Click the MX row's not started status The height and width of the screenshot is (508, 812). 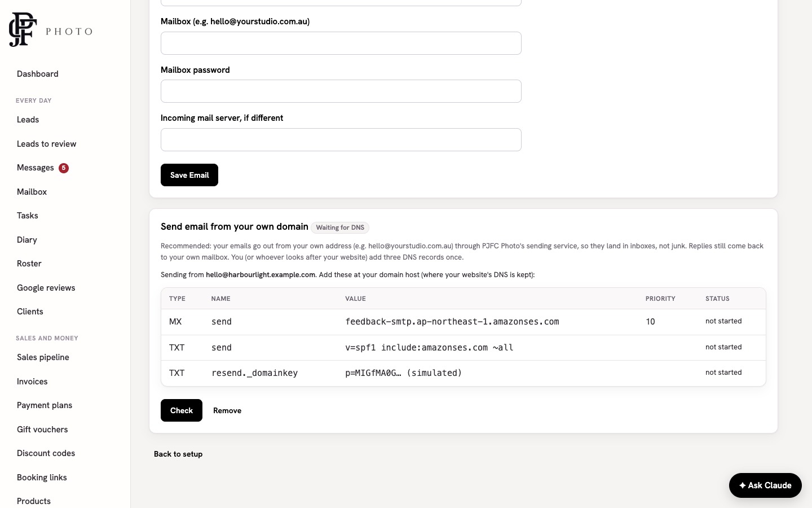[x=723, y=321]
